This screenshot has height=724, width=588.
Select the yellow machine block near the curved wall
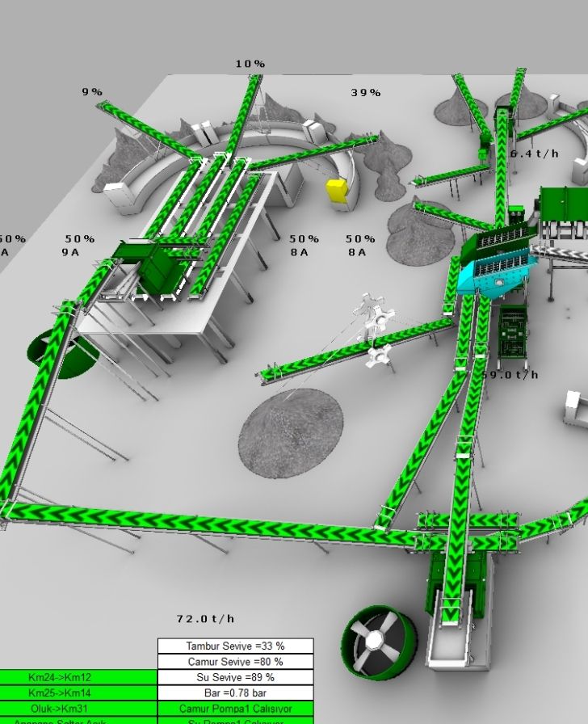336,191
